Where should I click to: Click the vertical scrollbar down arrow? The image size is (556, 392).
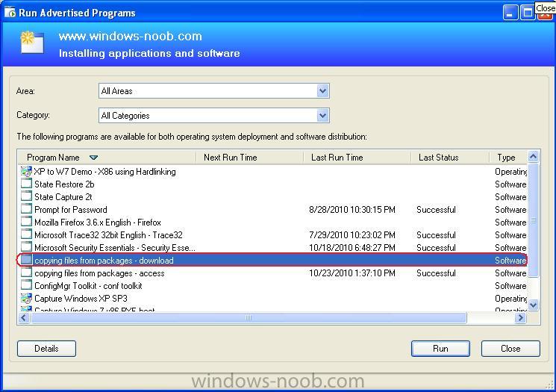point(533,305)
